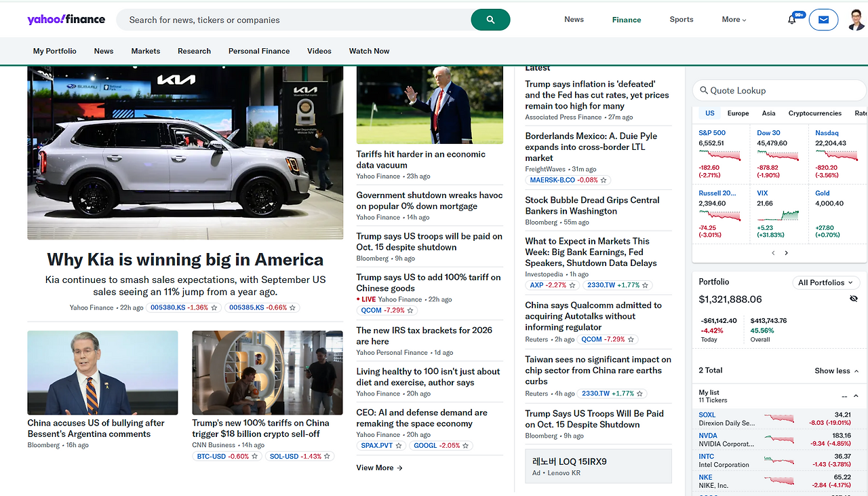The height and width of the screenshot is (496, 868).
Task: Open the profile avatar menu
Action: coord(856,20)
